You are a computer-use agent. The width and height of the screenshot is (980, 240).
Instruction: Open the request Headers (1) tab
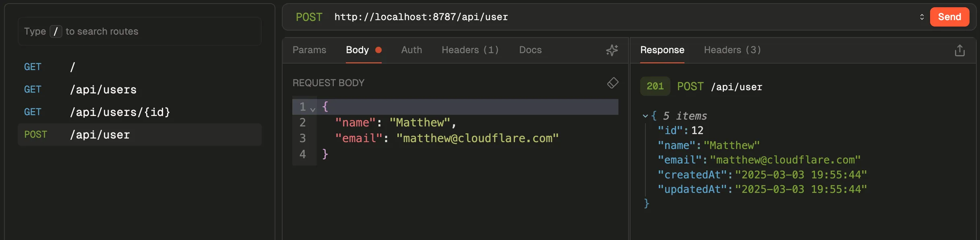(470, 50)
